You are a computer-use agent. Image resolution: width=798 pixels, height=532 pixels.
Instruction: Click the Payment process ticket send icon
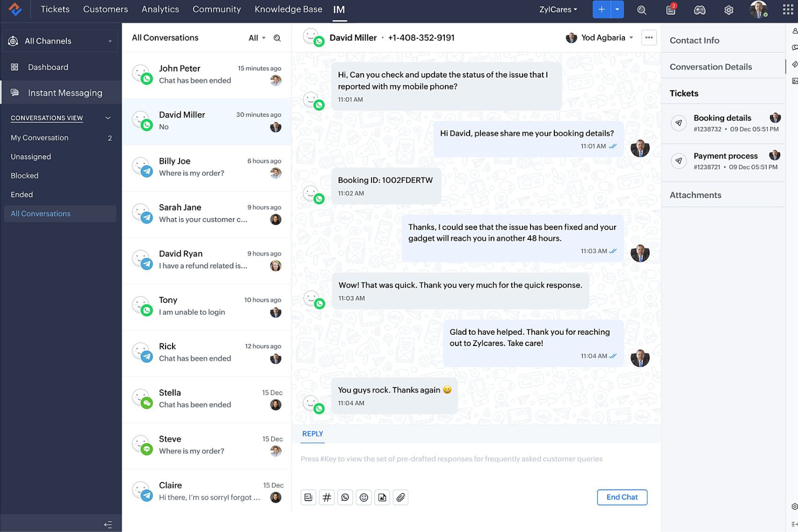pos(679,161)
